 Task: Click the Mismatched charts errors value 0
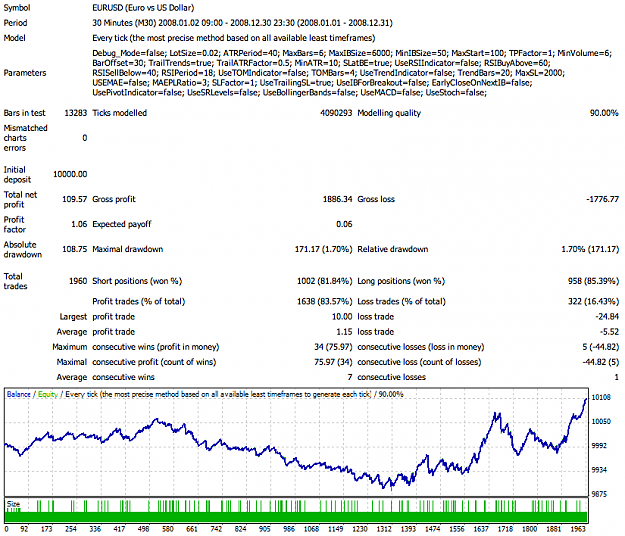tap(85, 138)
